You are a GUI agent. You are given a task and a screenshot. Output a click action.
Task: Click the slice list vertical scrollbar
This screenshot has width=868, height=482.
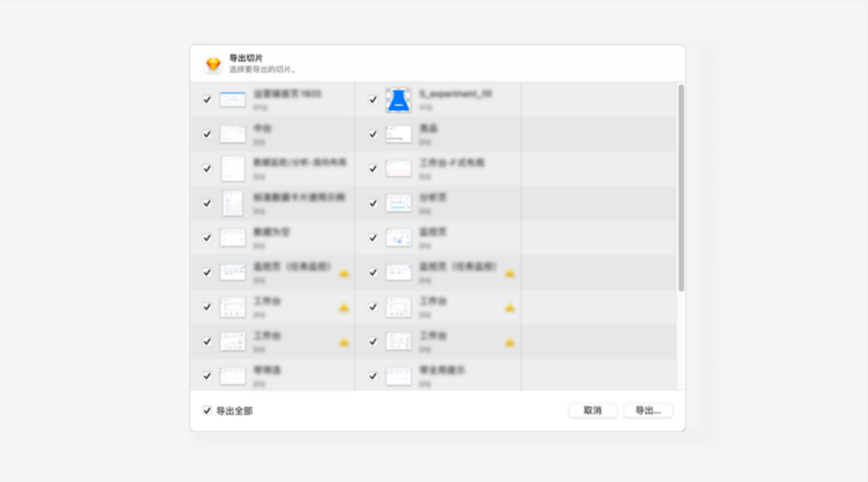coord(681,188)
